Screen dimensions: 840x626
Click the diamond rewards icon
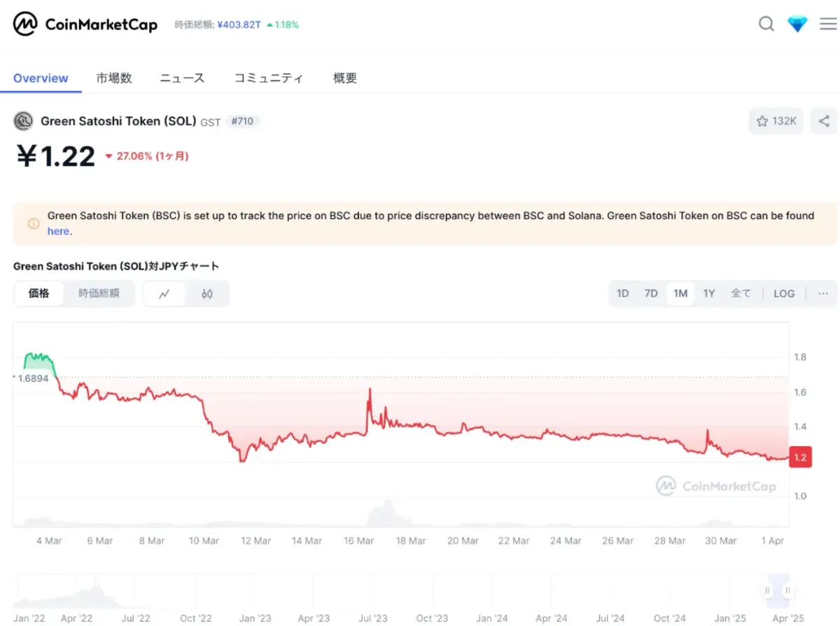[x=797, y=23]
